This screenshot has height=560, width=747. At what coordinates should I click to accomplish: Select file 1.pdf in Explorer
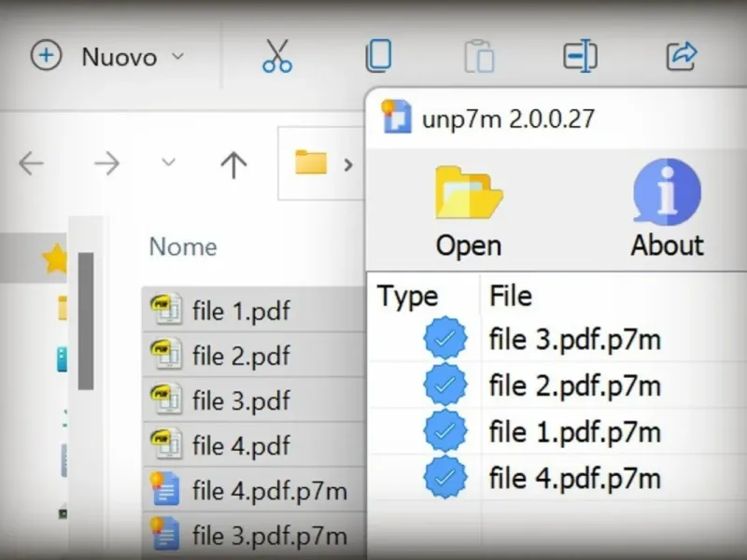pos(254,310)
